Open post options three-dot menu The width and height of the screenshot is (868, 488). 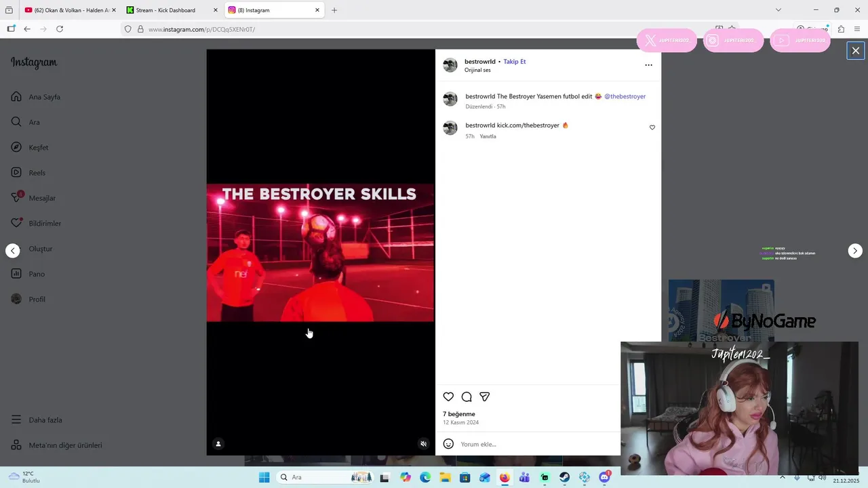coord(648,65)
